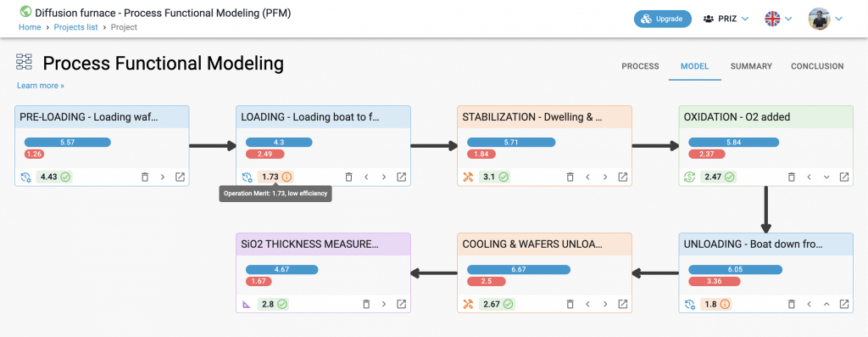Click trash icon on STABILIZATION card
The width and height of the screenshot is (868, 337).
[570, 177]
